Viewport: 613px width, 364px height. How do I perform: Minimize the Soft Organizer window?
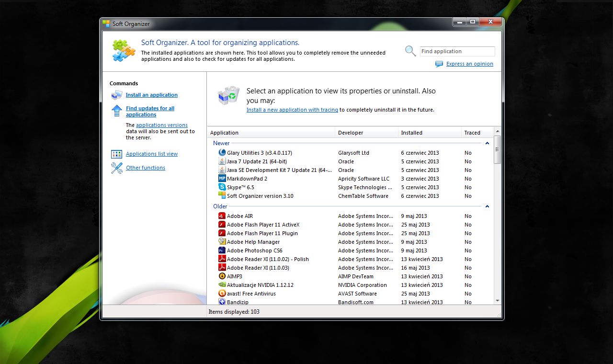click(459, 22)
